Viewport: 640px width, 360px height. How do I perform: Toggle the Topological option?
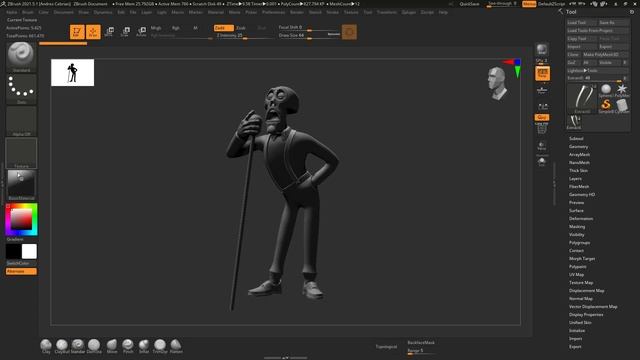pos(386,347)
